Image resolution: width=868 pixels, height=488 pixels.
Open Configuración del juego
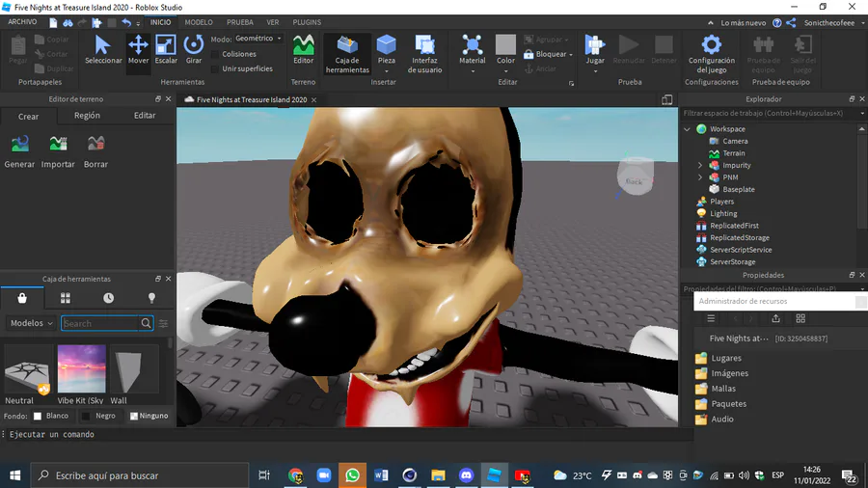tap(712, 54)
